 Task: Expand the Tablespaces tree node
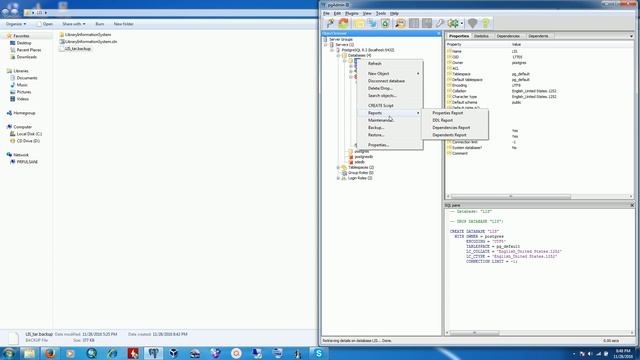click(338, 167)
